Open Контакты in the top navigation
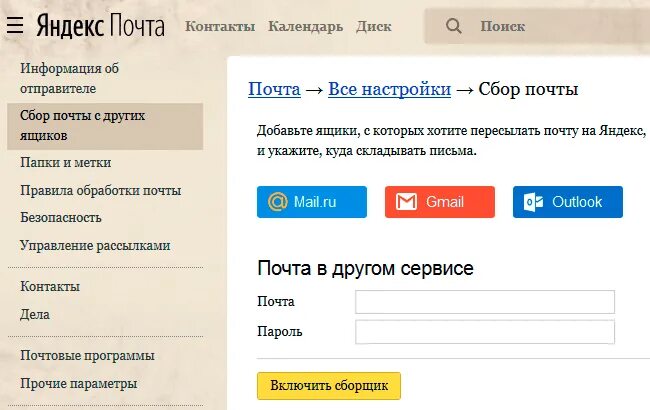The width and height of the screenshot is (650, 410). [x=220, y=26]
